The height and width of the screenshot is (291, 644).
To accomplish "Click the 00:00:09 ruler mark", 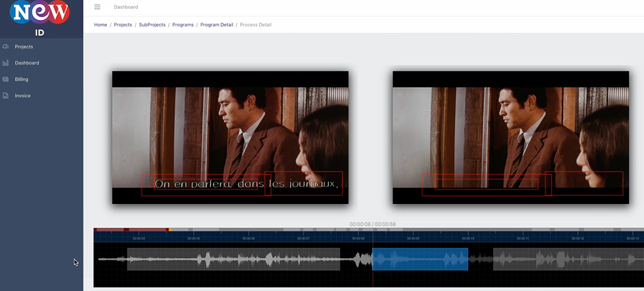I will [x=413, y=238].
